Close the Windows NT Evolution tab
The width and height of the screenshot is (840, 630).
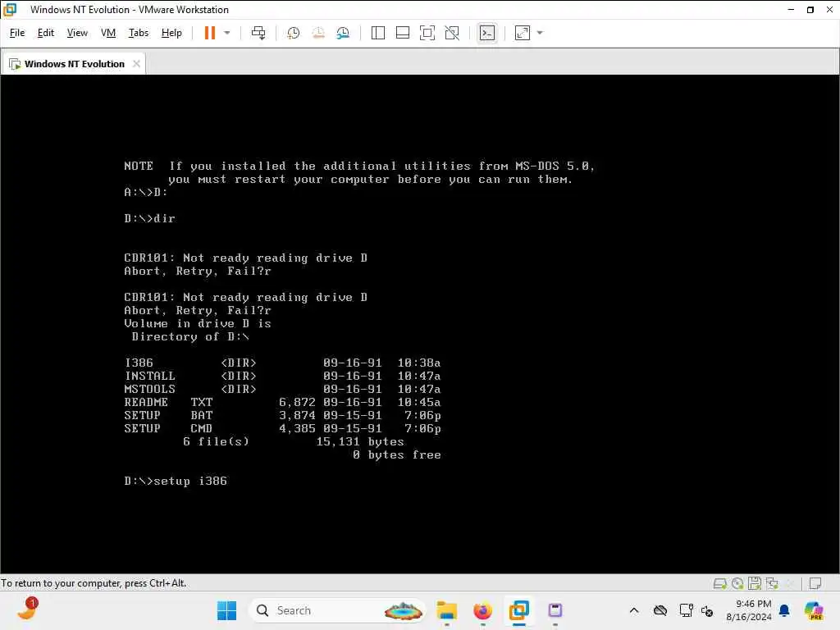pos(137,64)
